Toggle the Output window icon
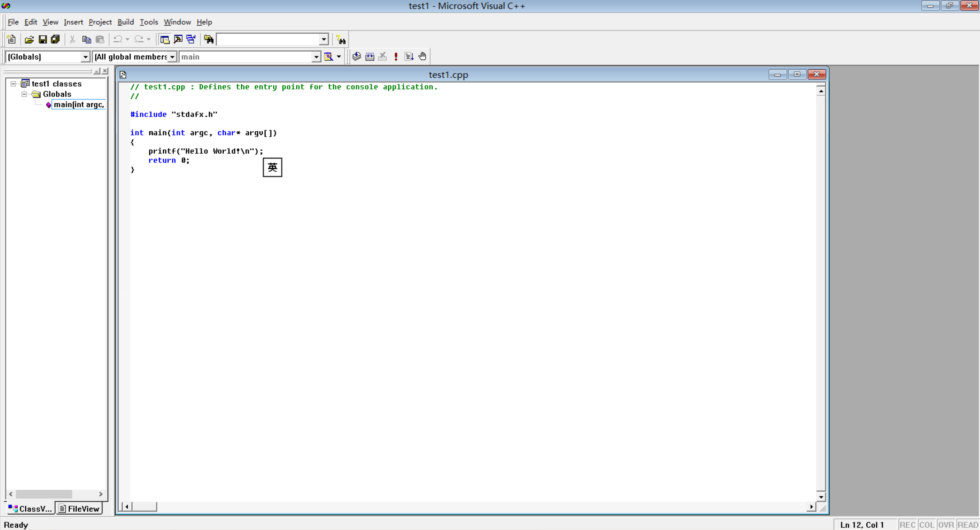 tap(178, 39)
